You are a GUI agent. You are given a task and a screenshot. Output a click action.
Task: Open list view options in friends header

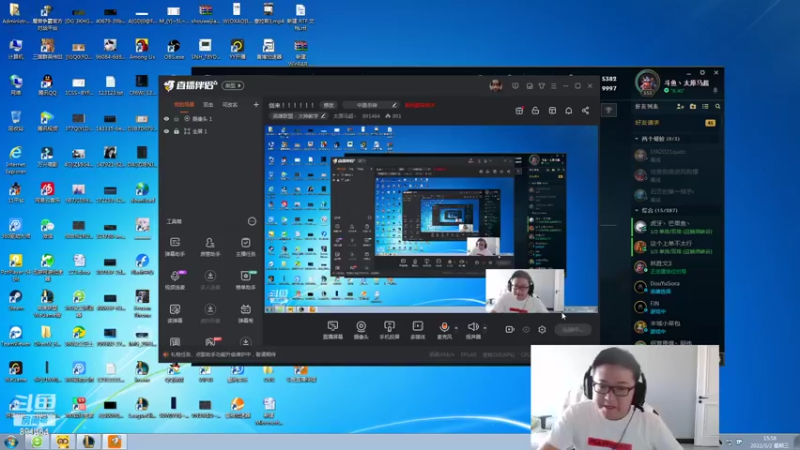(x=705, y=107)
